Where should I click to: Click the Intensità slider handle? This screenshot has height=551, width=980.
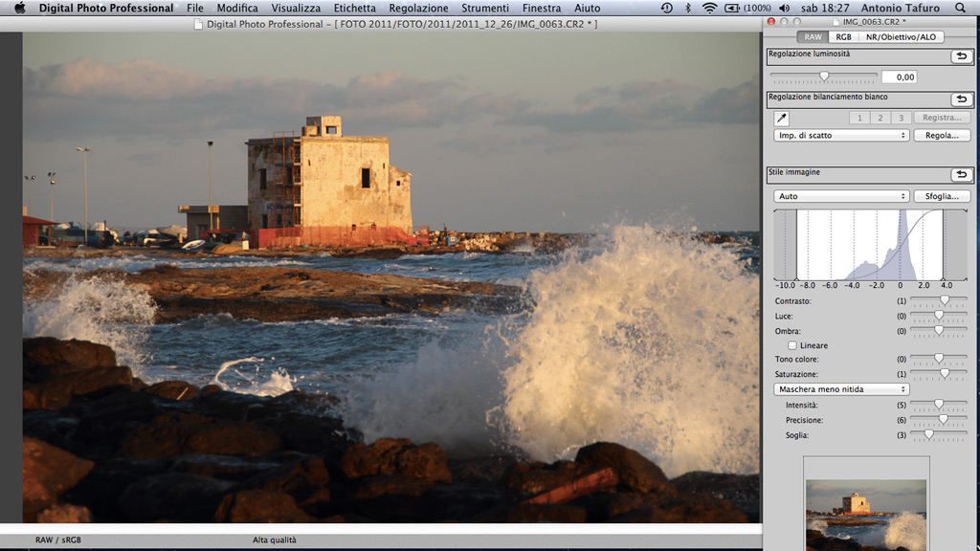(x=939, y=405)
